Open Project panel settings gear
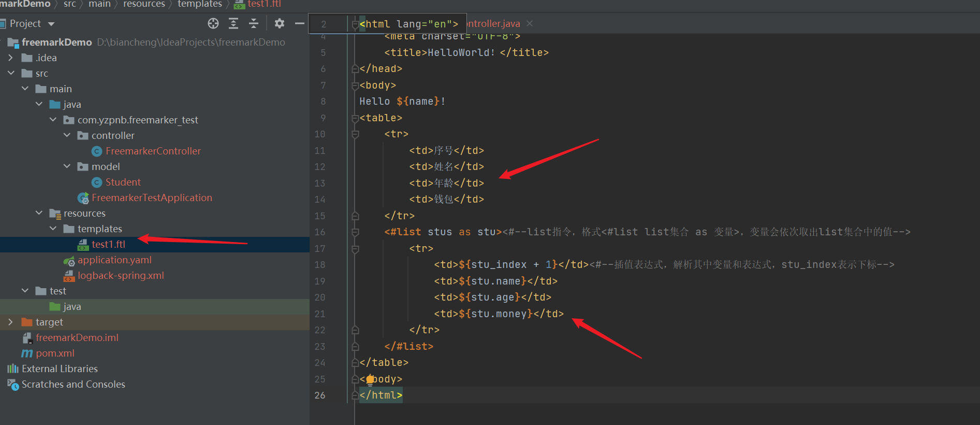This screenshot has width=980, height=425. 280,23
